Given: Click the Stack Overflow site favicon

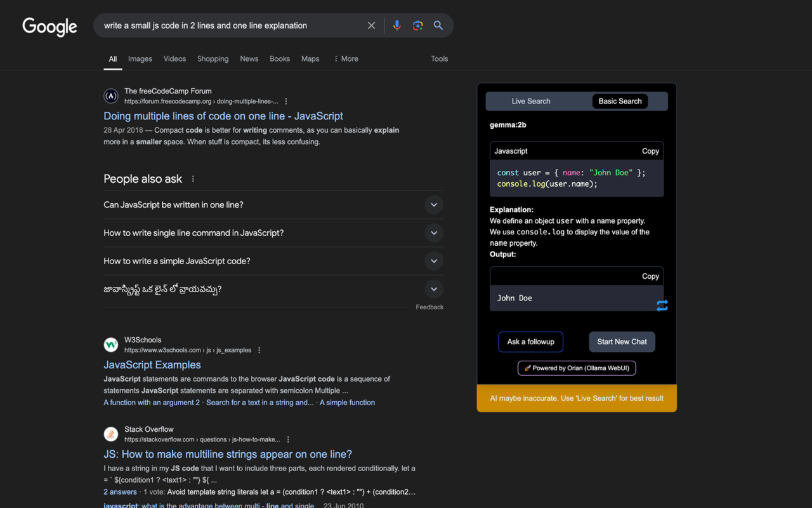Looking at the screenshot, I should 111,434.
